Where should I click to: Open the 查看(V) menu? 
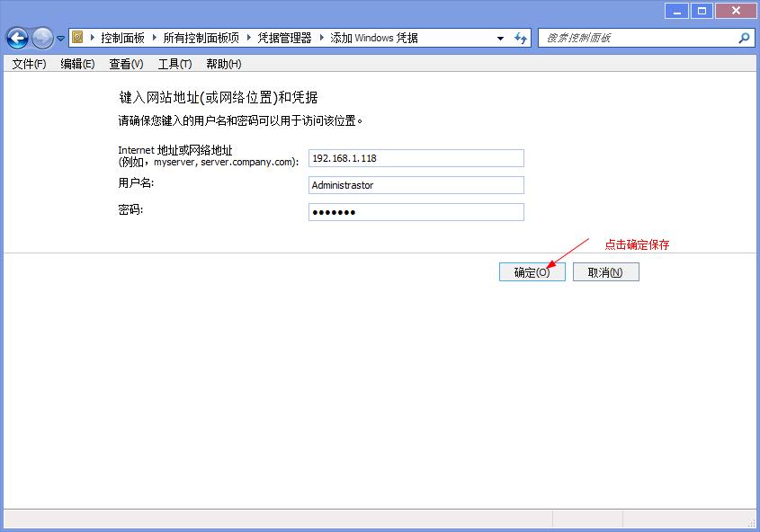[x=126, y=64]
